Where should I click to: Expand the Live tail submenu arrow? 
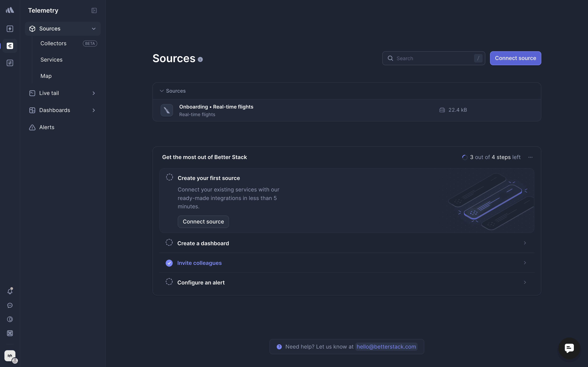coord(94,93)
